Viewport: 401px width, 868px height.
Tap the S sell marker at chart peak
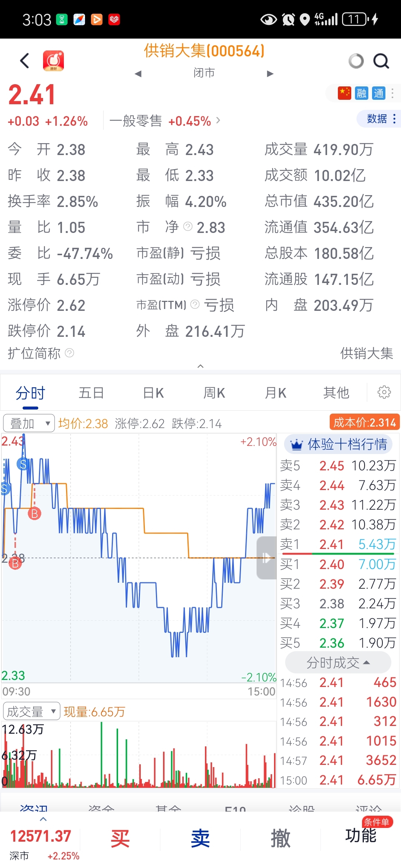point(23,464)
